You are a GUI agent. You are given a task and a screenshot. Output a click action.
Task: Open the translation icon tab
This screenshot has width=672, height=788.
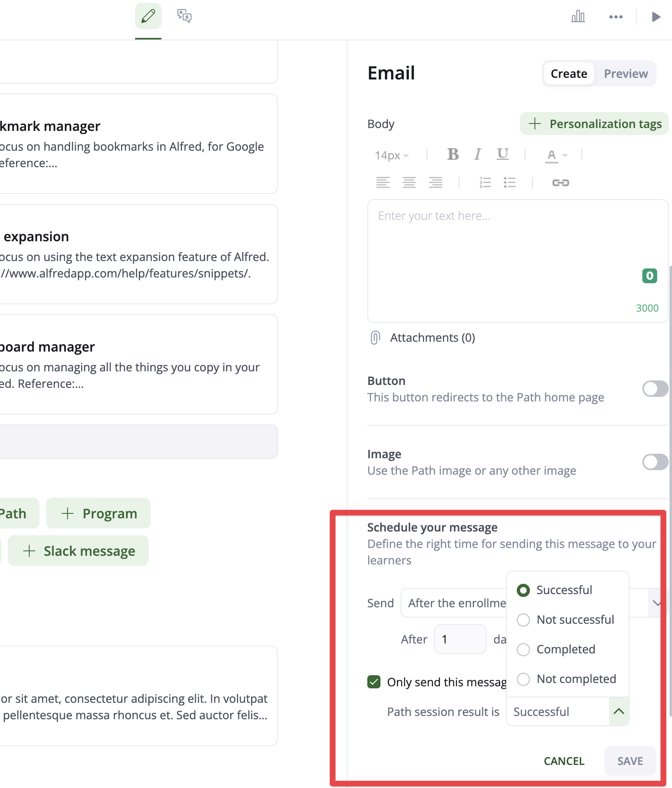tap(184, 16)
